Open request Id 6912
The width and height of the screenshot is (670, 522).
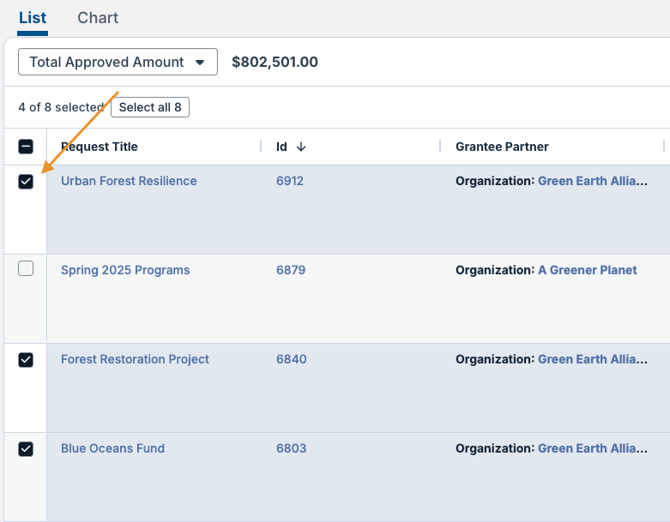[290, 181]
